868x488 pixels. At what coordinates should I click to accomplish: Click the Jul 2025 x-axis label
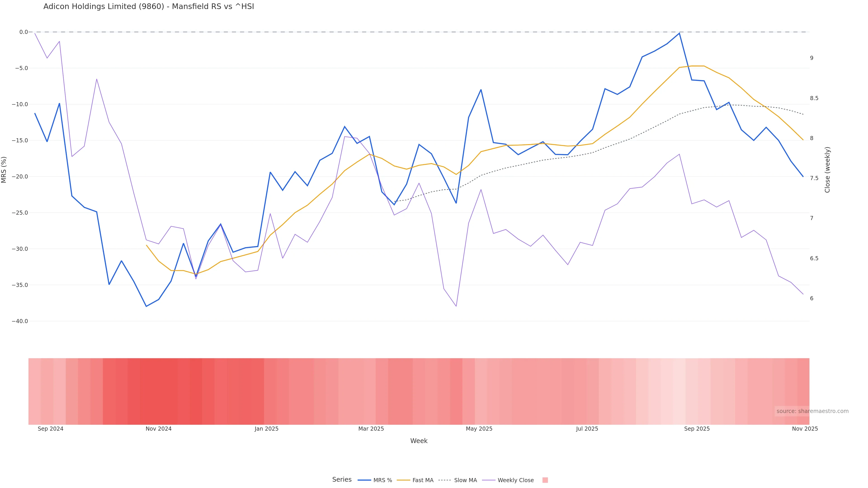click(587, 429)
